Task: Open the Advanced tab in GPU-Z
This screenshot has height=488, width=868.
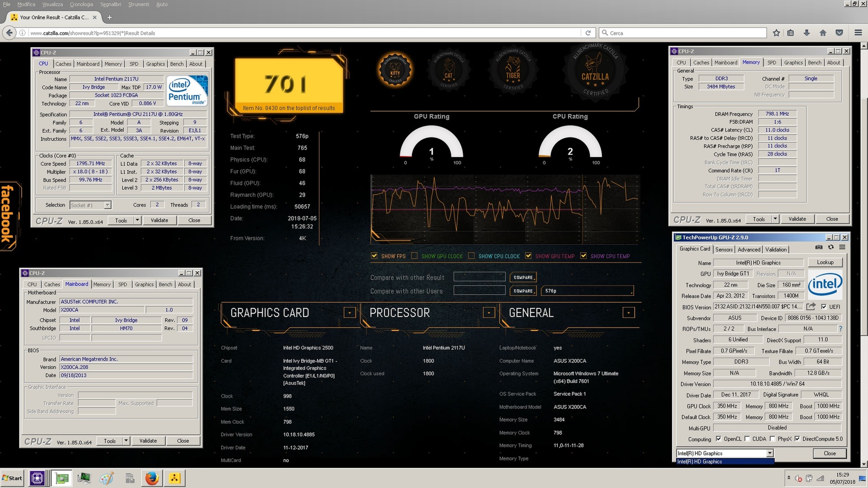Action: (749, 249)
